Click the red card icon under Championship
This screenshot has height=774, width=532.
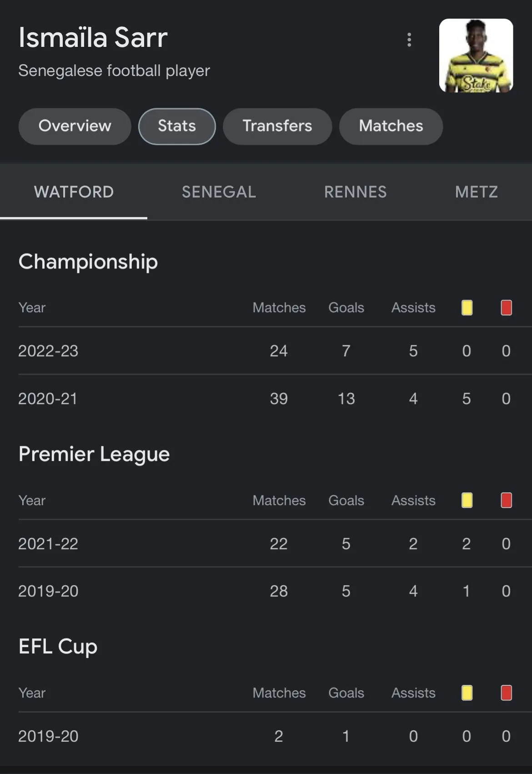(x=506, y=308)
